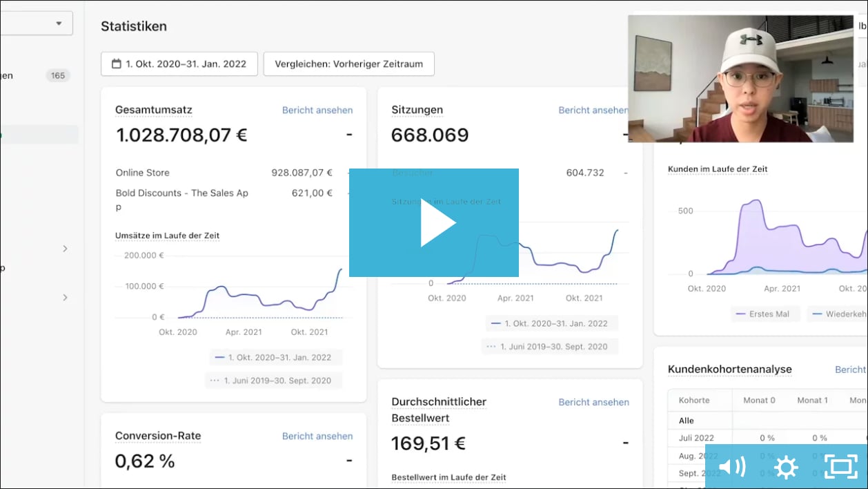Click the Sitzungen card title

click(x=417, y=110)
